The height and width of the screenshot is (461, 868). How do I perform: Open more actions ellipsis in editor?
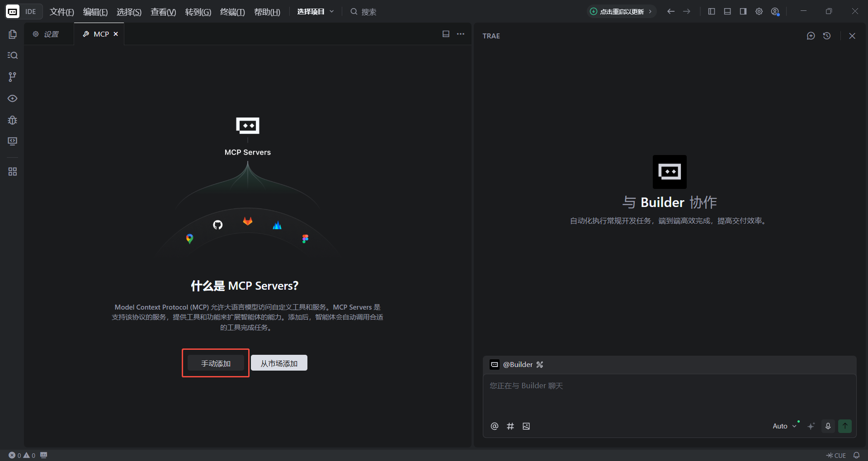[461, 34]
